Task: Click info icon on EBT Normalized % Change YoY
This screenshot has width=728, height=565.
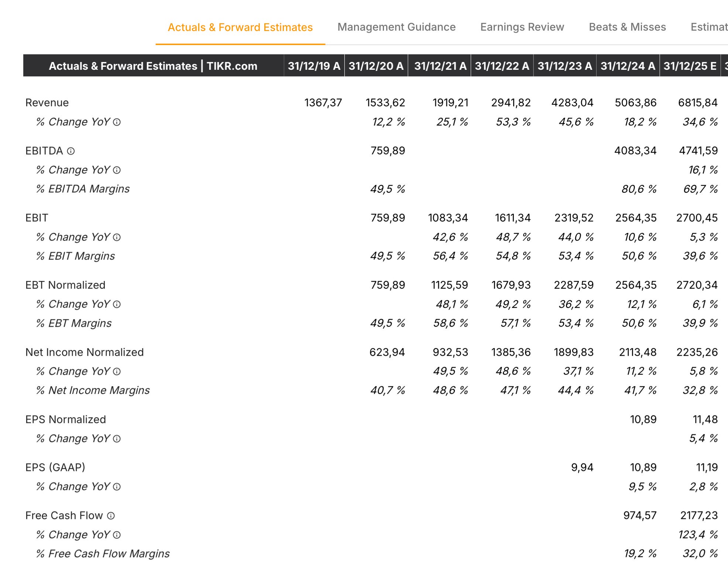Action: [117, 305]
